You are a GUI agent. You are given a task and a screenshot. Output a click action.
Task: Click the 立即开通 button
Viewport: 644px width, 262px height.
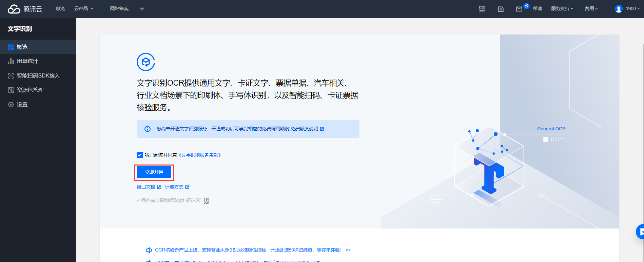(x=154, y=172)
